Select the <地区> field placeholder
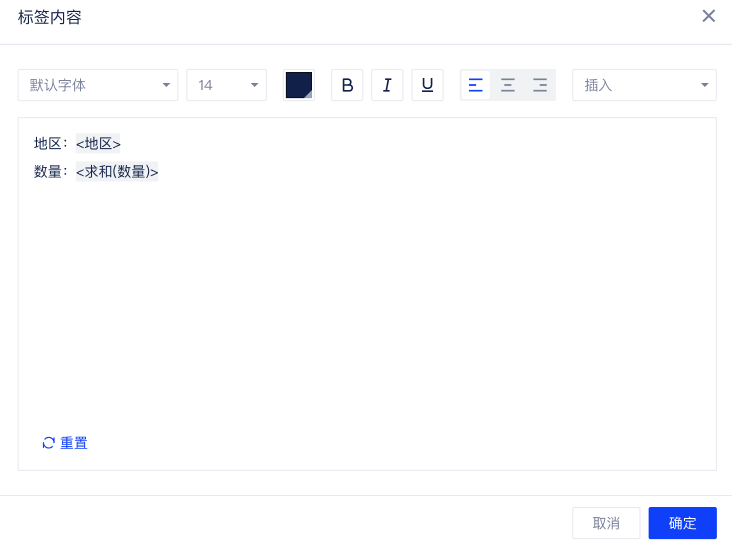Image resolution: width=732 pixels, height=547 pixels. coord(98,144)
